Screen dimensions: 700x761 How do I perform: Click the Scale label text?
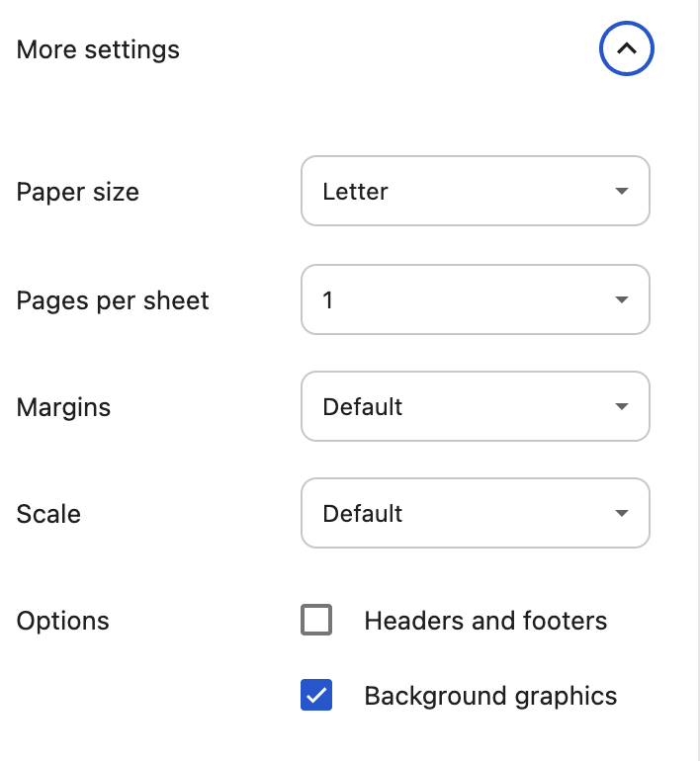pos(48,514)
